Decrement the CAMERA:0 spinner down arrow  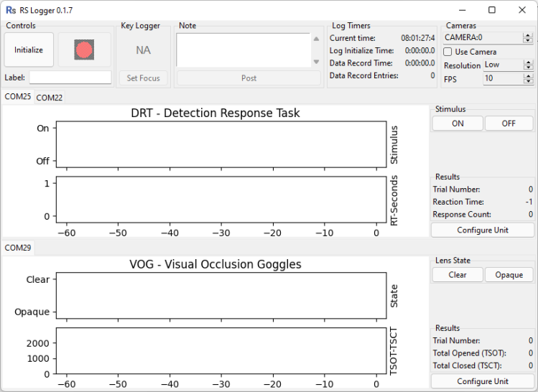[528, 40]
